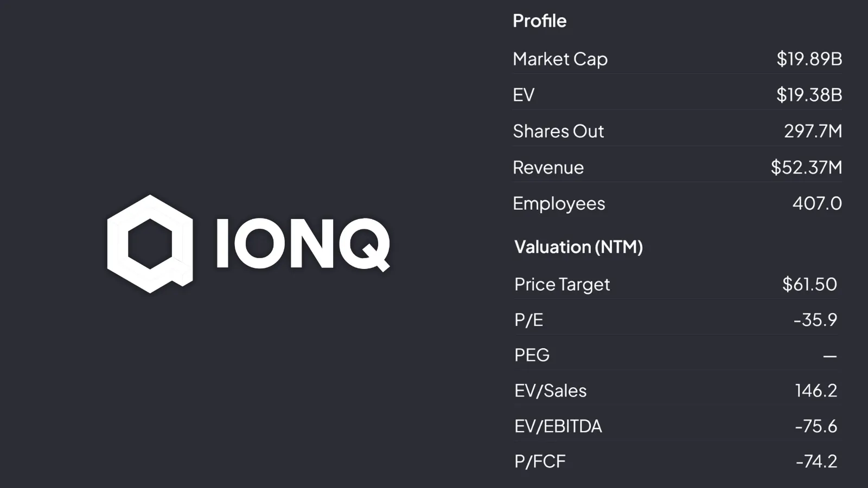
Task: Click the $19.89B market cap value
Action: click(809, 59)
